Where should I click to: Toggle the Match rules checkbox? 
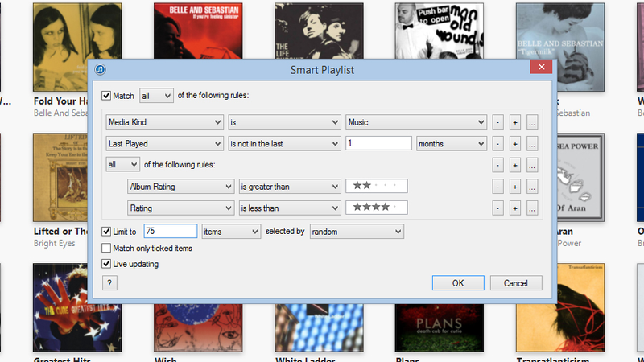106,96
